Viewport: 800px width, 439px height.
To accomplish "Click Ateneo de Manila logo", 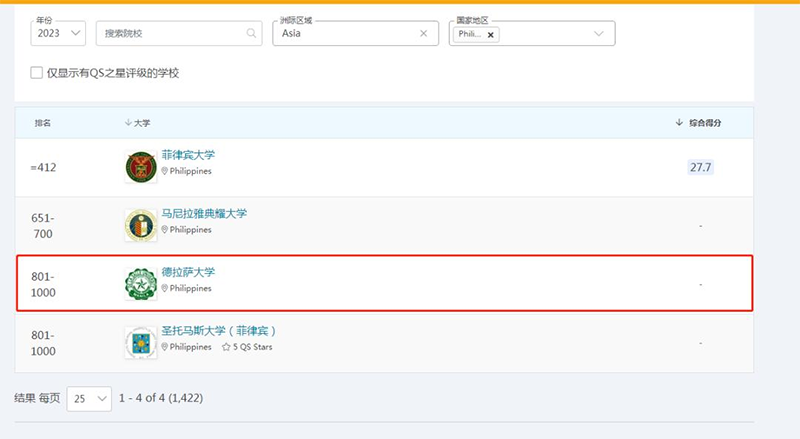I will pos(141,225).
